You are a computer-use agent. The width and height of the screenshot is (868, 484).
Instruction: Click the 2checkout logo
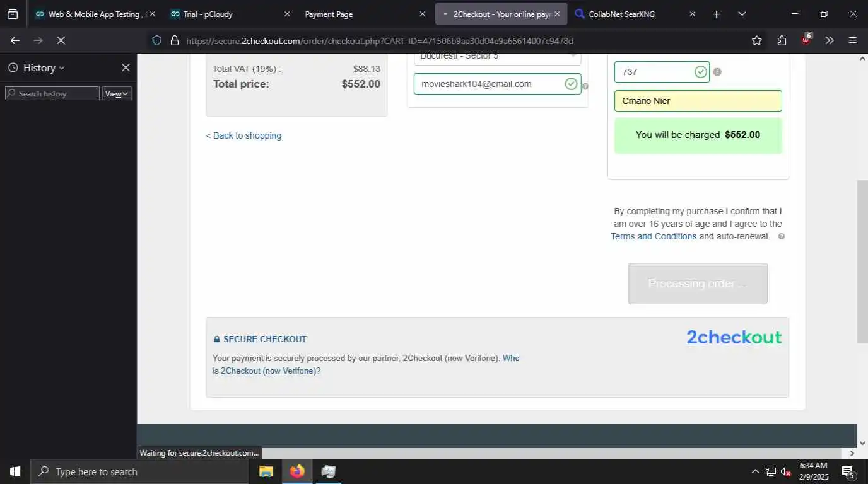[x=734, y=337]
